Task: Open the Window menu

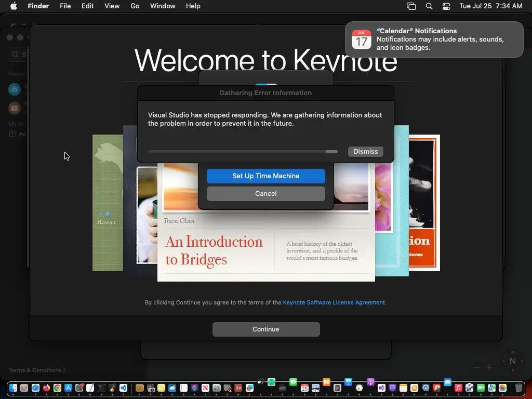Action: [163, 6]
